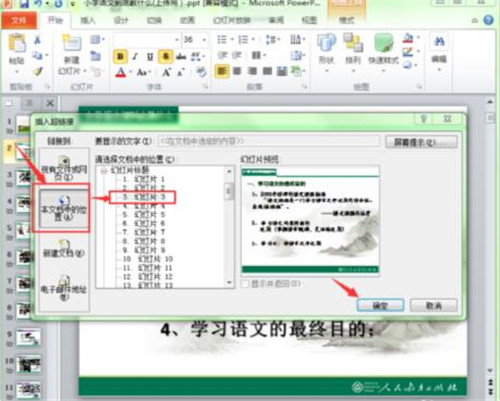Open the File tab
This screenshot has width=500, height=401.
click(19, 21)
